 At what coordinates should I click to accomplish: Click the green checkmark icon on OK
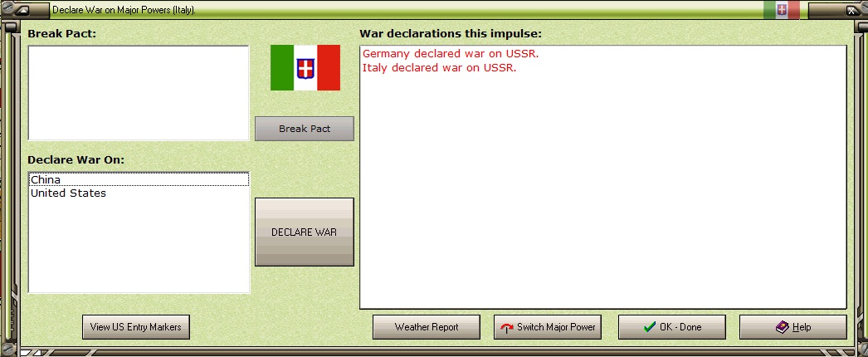point(650,327)
